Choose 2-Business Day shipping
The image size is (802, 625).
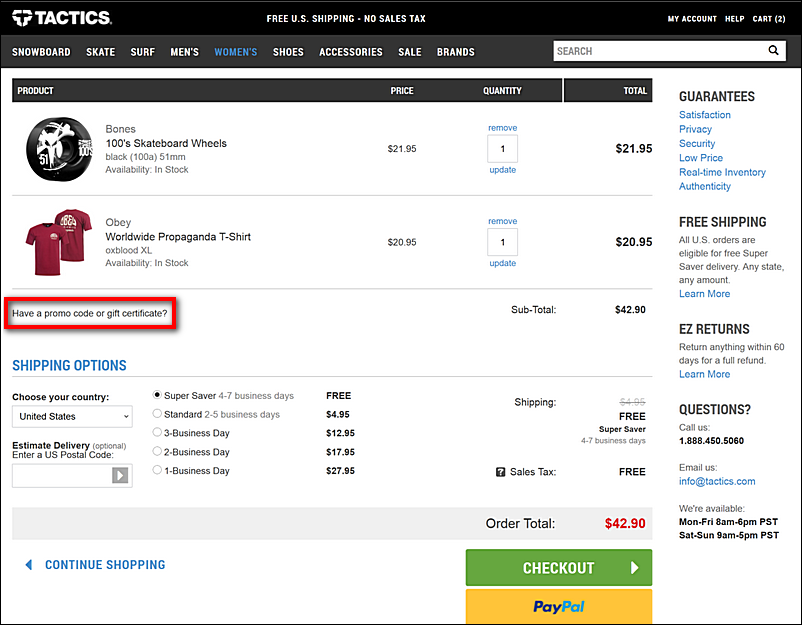(157, 451)
